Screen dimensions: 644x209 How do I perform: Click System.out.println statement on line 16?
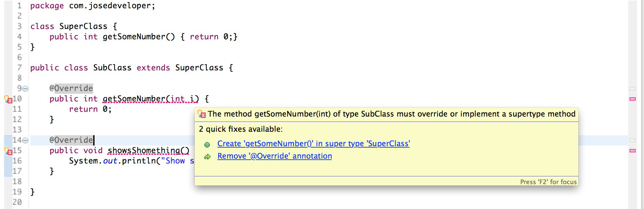tap(131, 161)
